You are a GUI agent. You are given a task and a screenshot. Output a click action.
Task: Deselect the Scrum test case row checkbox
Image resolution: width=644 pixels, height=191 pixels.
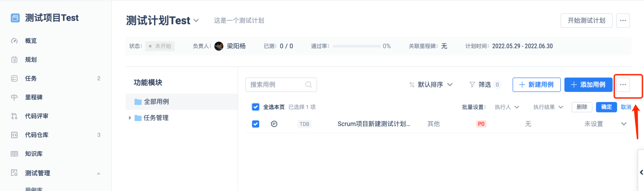[x=256, y=124]
